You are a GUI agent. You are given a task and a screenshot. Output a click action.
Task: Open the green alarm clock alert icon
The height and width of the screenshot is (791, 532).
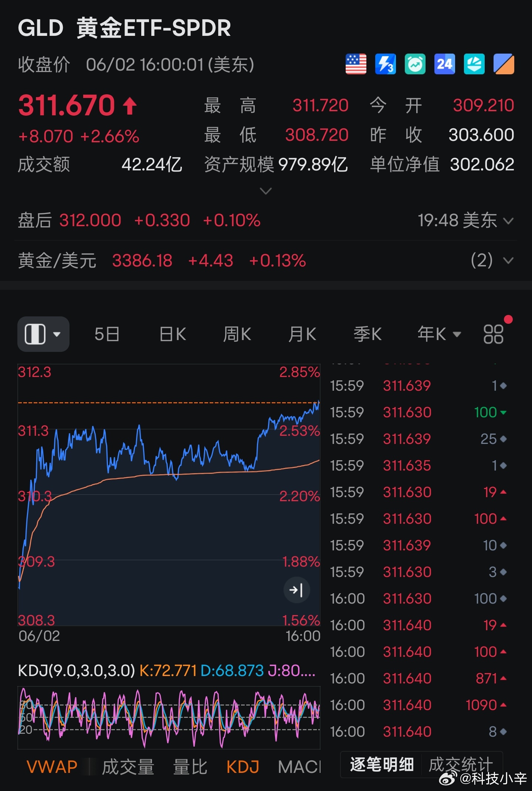pos(415,64)
